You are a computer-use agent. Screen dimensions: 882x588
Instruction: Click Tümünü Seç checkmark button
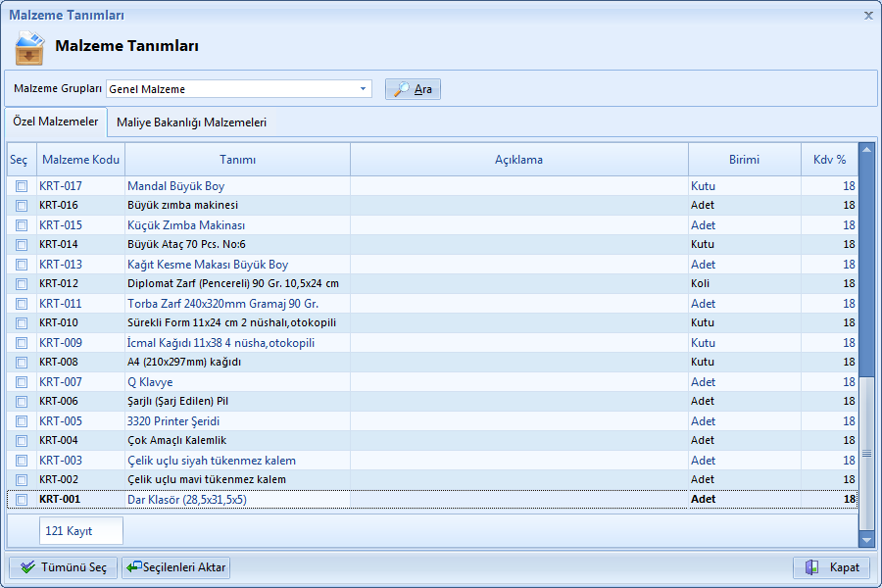tap(63, 567)
